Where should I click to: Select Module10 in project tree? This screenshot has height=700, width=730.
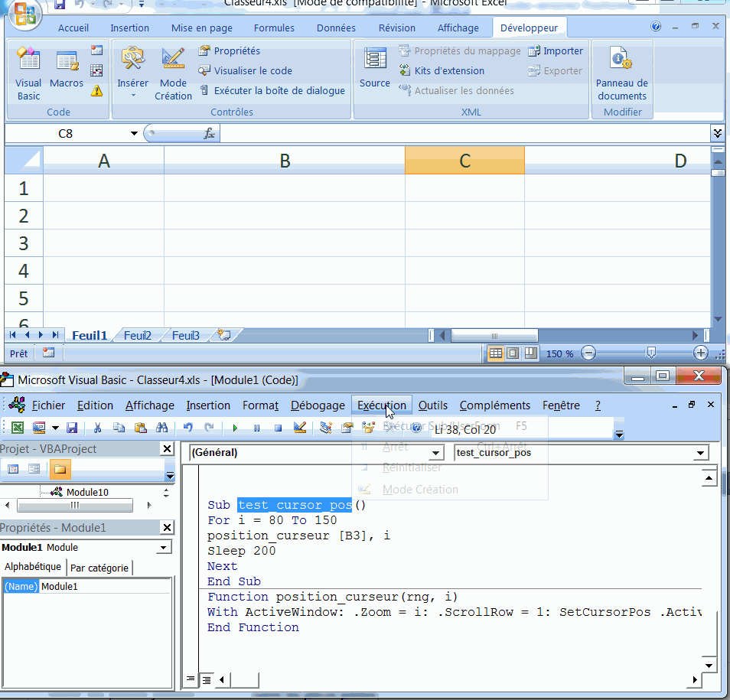pos(87,492)
